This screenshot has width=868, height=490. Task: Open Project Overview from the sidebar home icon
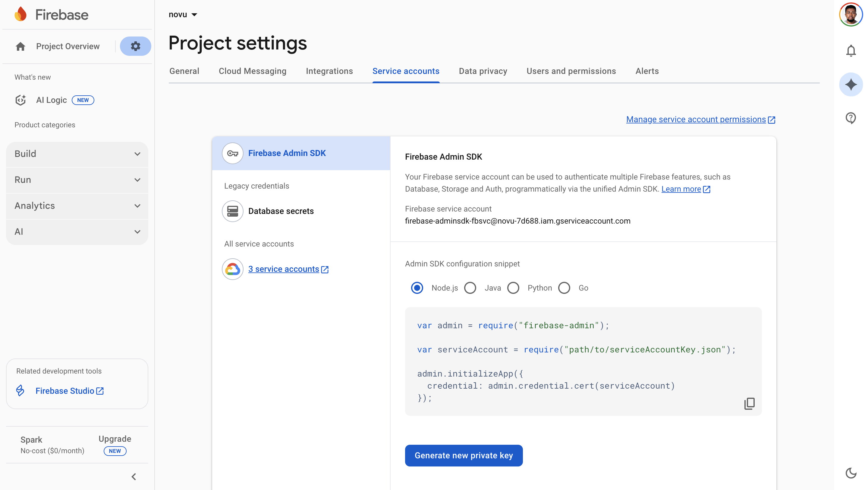click(20, 46)
